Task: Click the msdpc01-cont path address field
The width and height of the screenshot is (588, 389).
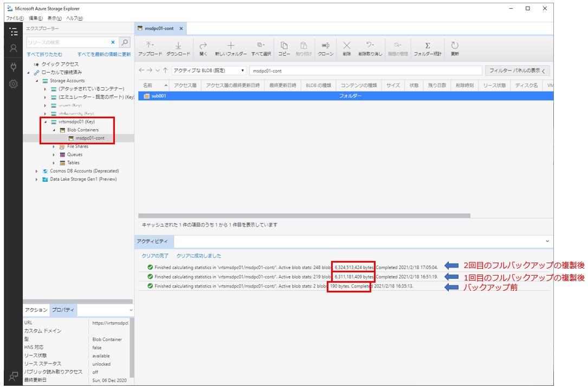Action: click(366, 71)
